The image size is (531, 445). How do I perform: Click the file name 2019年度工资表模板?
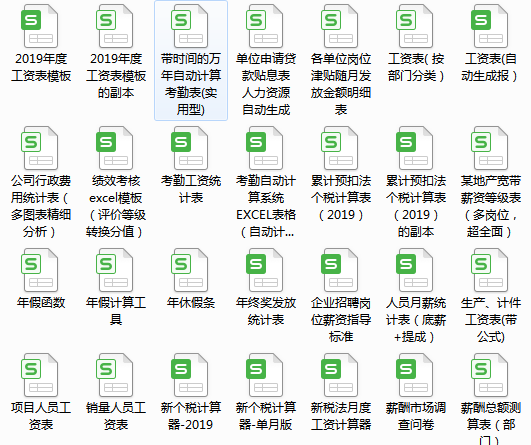tap(41, 67)
